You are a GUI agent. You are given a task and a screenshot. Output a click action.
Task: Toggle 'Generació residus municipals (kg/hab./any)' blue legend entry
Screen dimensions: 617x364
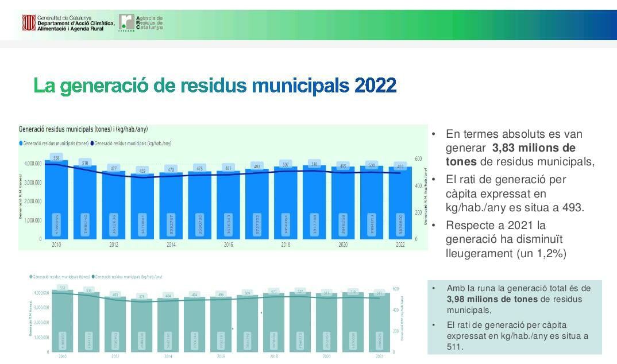click(133, 144)
